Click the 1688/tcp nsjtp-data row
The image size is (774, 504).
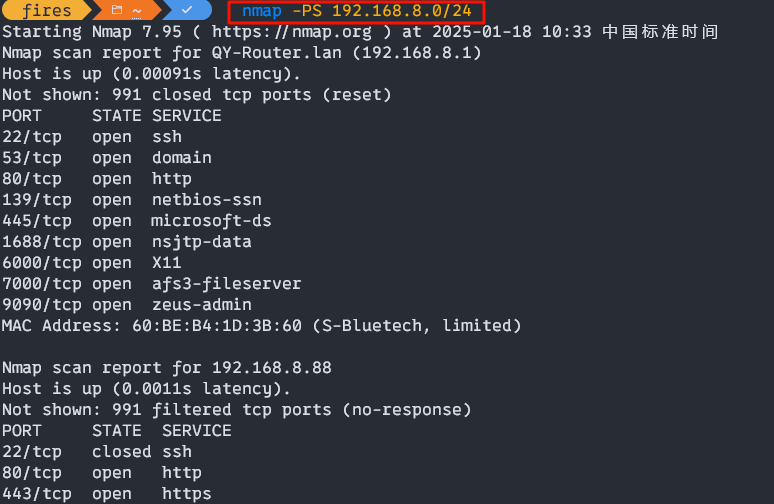[127, 242]
